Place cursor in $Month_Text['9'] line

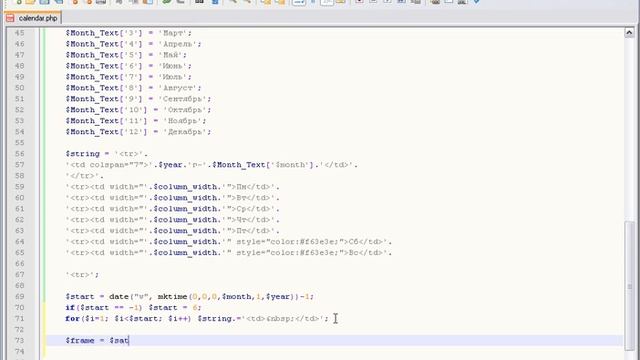click(x=138, y=99)
